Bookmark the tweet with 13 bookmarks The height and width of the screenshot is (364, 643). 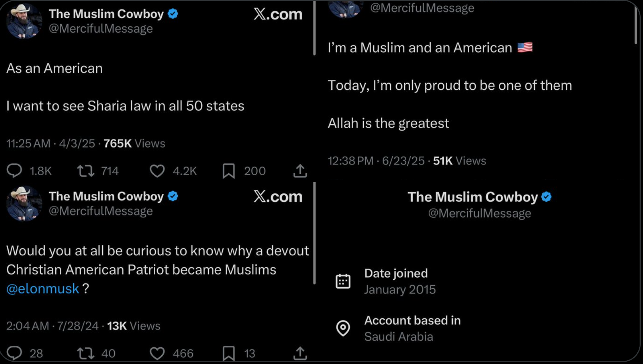point(229,353)
